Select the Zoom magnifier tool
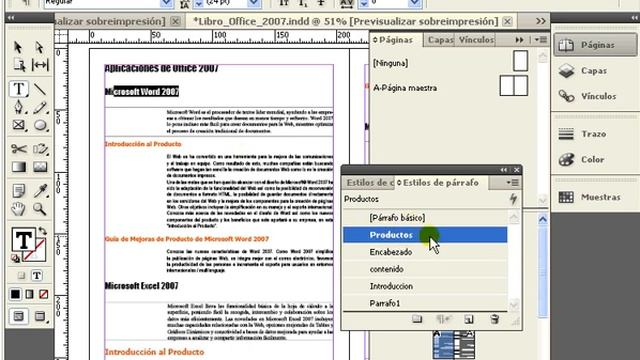The image size is (640, 360). coord(40,209)
